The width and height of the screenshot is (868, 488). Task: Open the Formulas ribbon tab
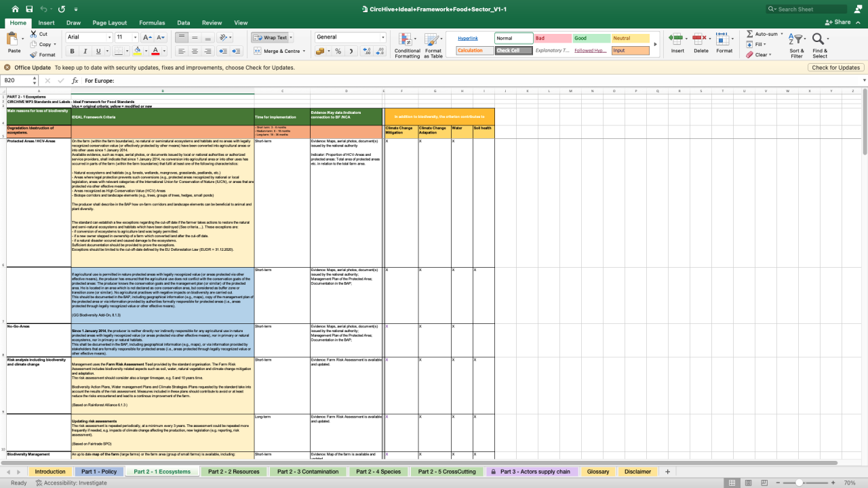[152, 22]
